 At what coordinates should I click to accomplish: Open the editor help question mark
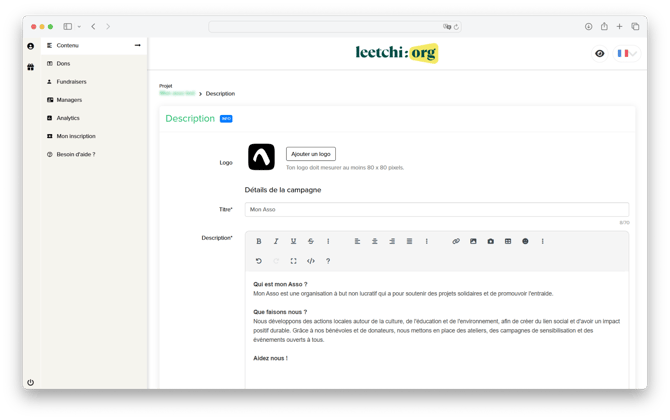coord(328,261)
